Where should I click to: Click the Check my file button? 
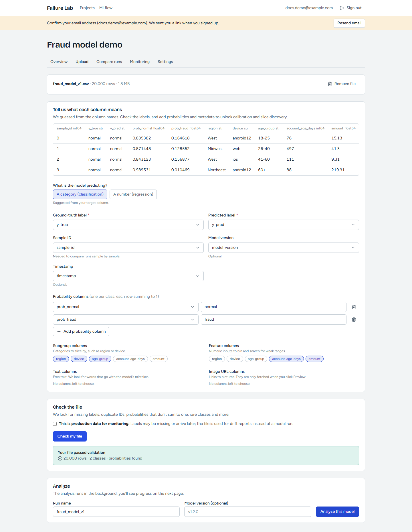click(70, 436)
